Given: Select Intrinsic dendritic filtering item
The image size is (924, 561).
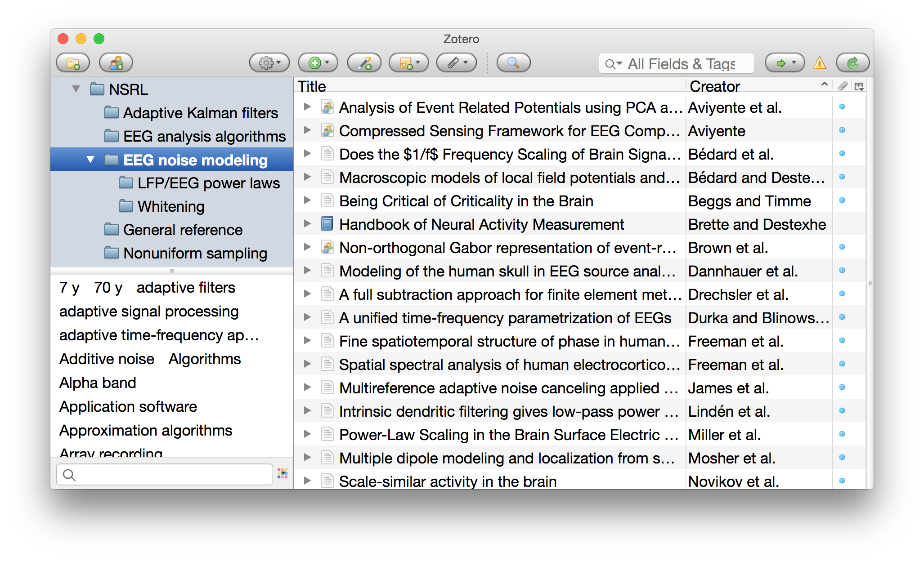Looking at the screenshot, I should point(580,411).
